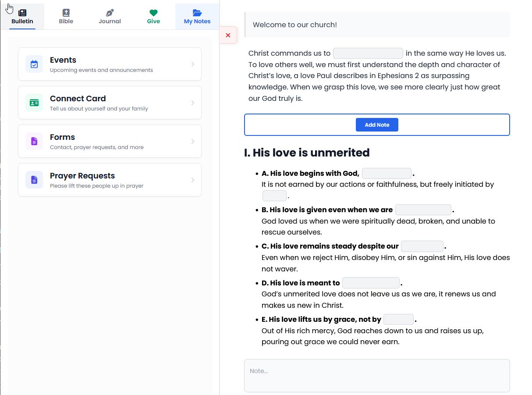Expand the Connect Card row chevron

pos(193,103)
